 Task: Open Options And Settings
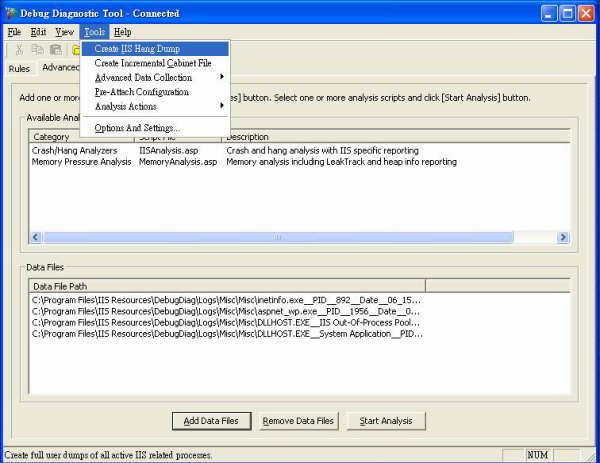(x=138, y=128)
